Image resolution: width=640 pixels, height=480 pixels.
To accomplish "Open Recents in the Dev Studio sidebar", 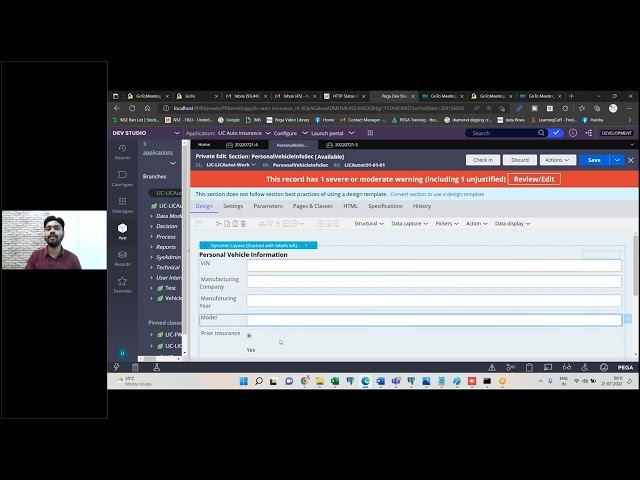I will tap(122, 151).
